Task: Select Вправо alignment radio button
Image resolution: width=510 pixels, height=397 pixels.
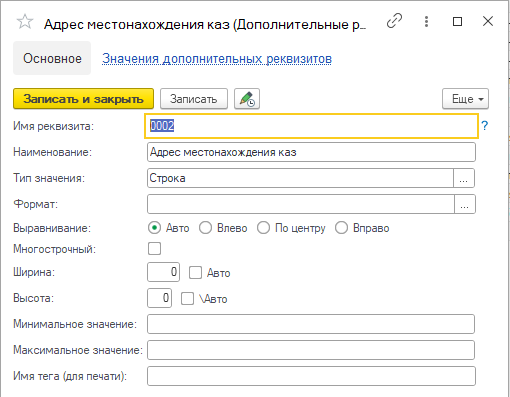Action: (x=341, y=228)
